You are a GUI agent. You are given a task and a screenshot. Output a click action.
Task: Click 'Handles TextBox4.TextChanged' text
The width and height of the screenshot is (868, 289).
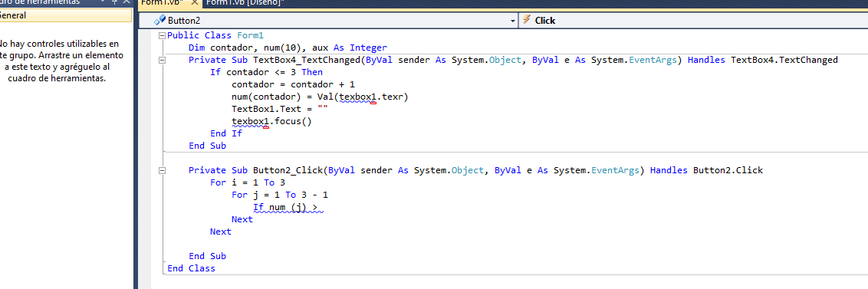click(763, 60)
